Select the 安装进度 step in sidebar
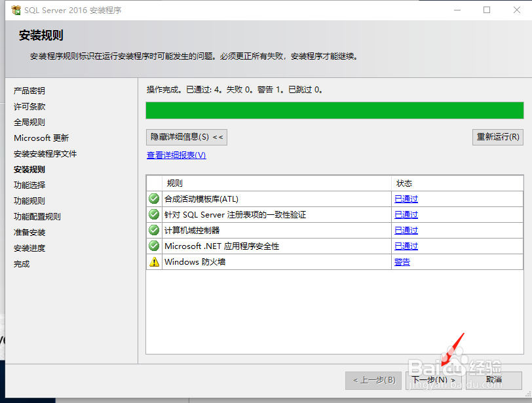This screenshot has width=532, height=403. pos(29,248)
